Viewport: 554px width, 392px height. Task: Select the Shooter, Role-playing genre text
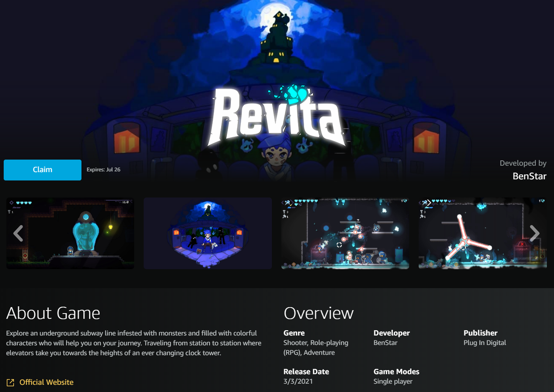coord(316,347)
